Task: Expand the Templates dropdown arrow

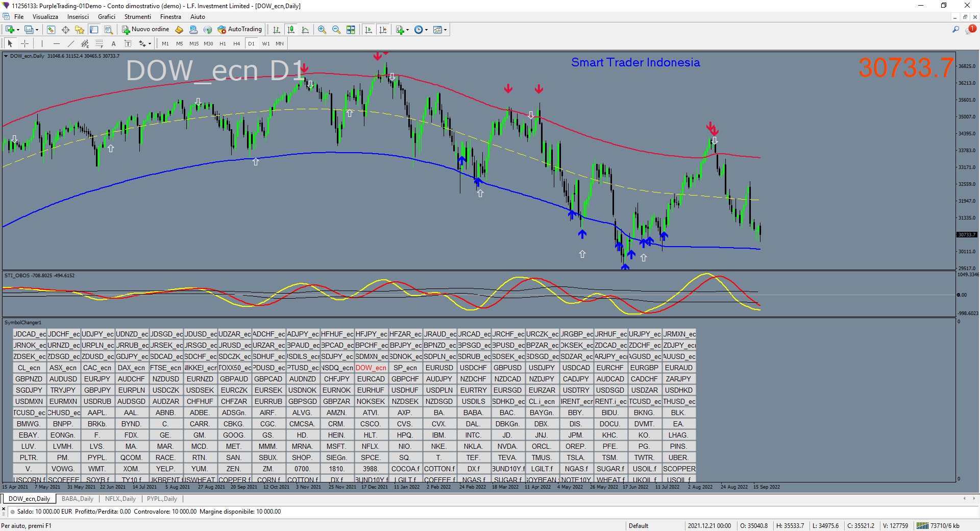Action: [x=445, y=30]
